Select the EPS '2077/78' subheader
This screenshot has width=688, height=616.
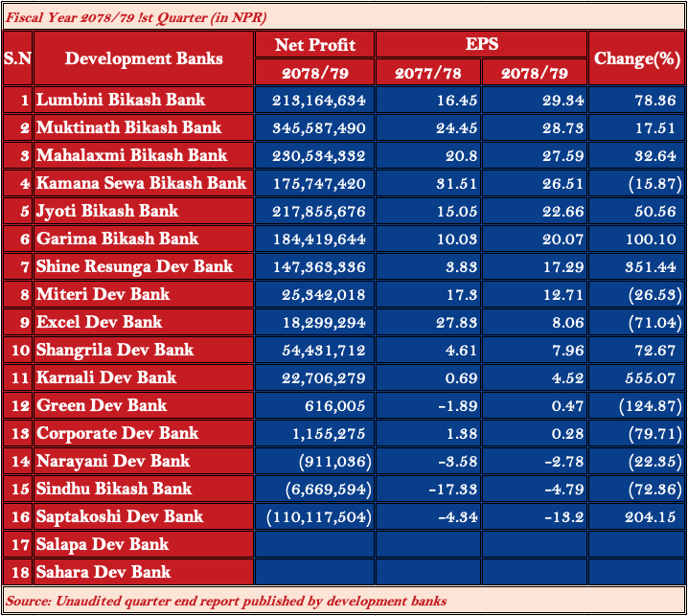[x=428, y=73]
